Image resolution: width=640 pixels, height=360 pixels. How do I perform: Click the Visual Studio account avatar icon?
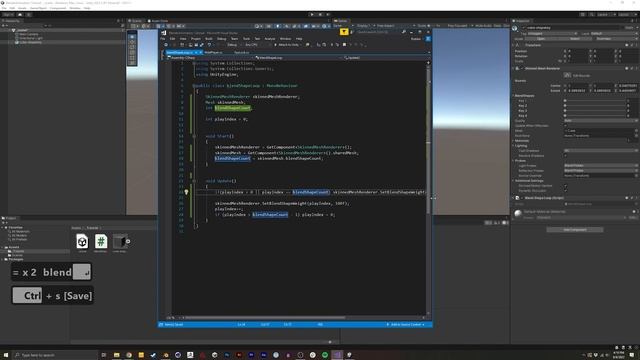pos(428,39)
